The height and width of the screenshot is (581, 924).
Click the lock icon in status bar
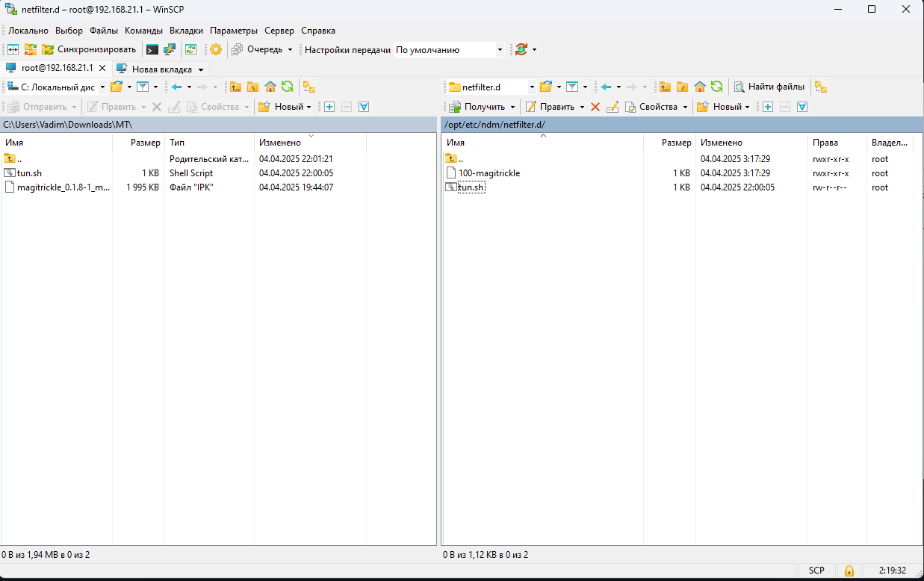click(849, 571)
